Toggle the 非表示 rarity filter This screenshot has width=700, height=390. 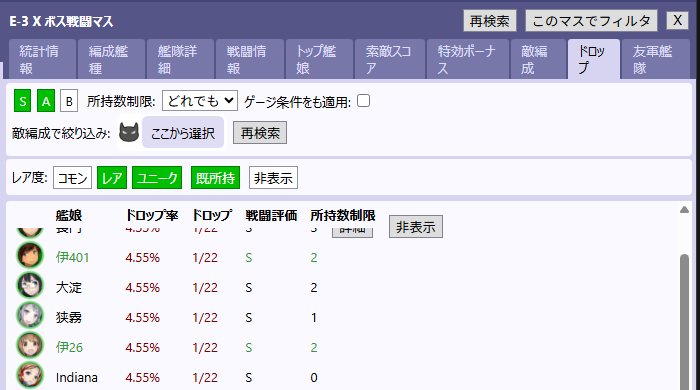[273, 178]
